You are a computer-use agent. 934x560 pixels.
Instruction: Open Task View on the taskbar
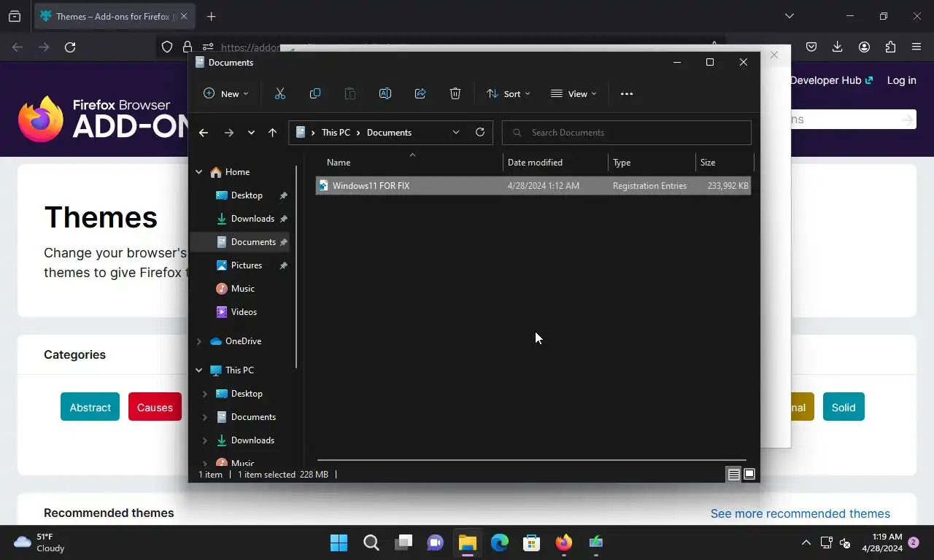click(404, 542)
